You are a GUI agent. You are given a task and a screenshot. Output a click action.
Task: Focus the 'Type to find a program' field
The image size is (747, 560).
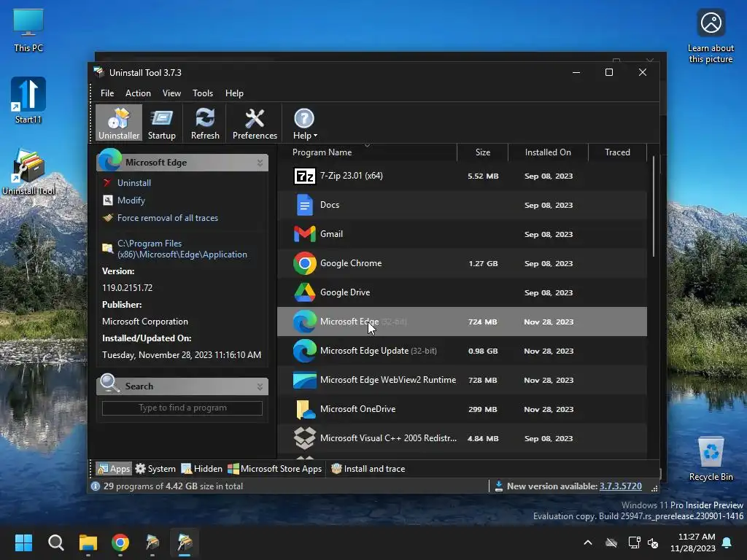click(182, 408)
